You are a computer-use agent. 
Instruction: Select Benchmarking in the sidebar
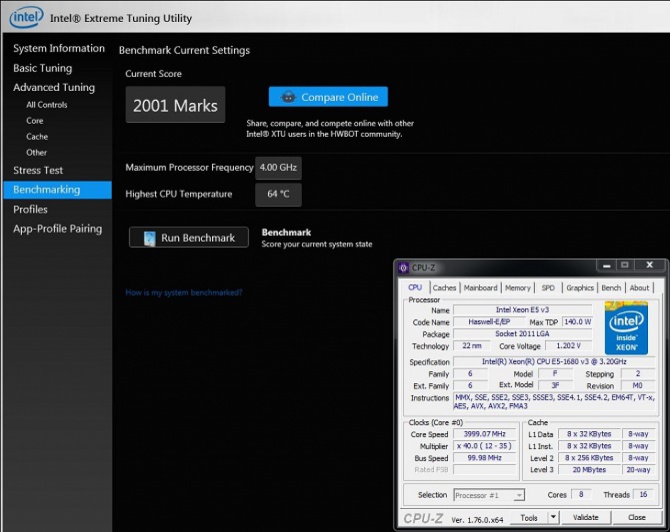pos(57,190)
